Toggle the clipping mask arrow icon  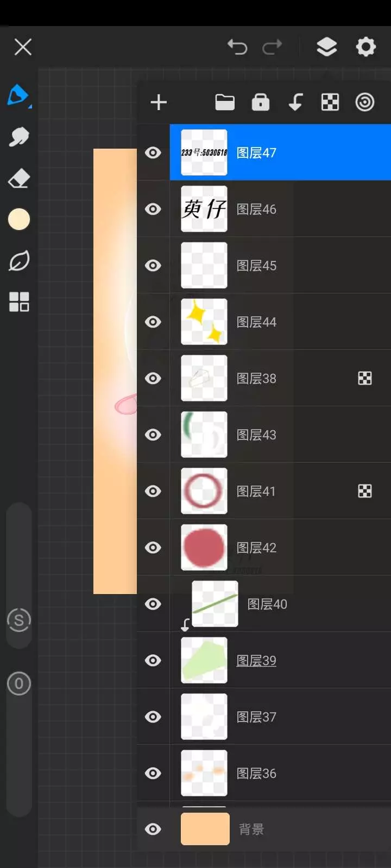pyautogui.click(x=295, y=102)
